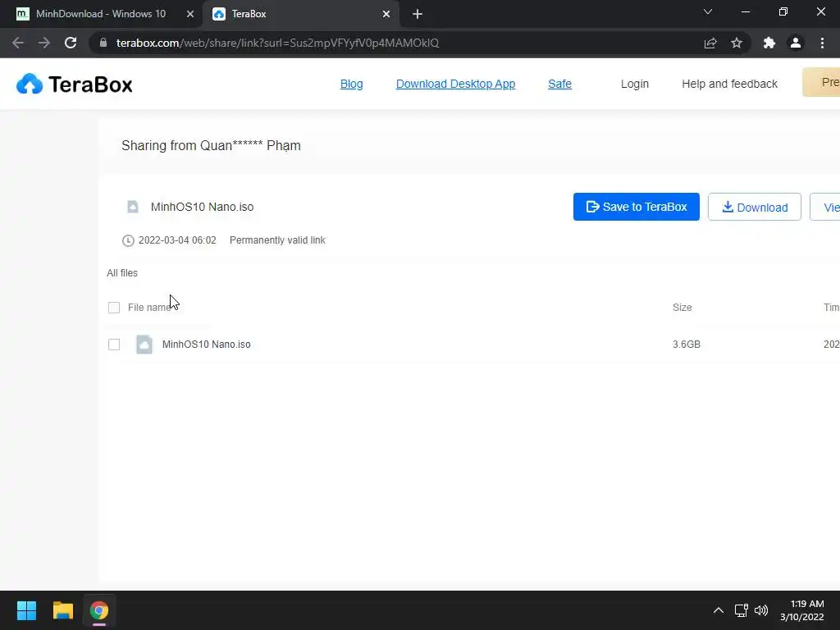Screen dimensions: 840x630
Task: Click Chrome icon on taskbar
Action: pos(99,610)
